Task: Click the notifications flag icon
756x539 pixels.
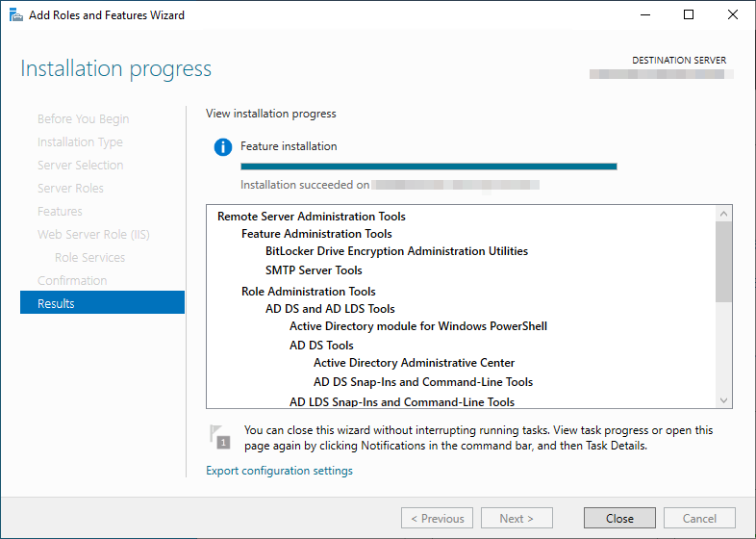Action: click(220, 436)
